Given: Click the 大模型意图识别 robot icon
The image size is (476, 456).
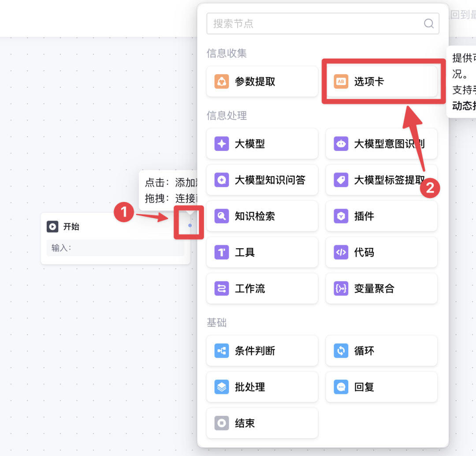Looking at the screenshot, I should (x=341, y=144).
